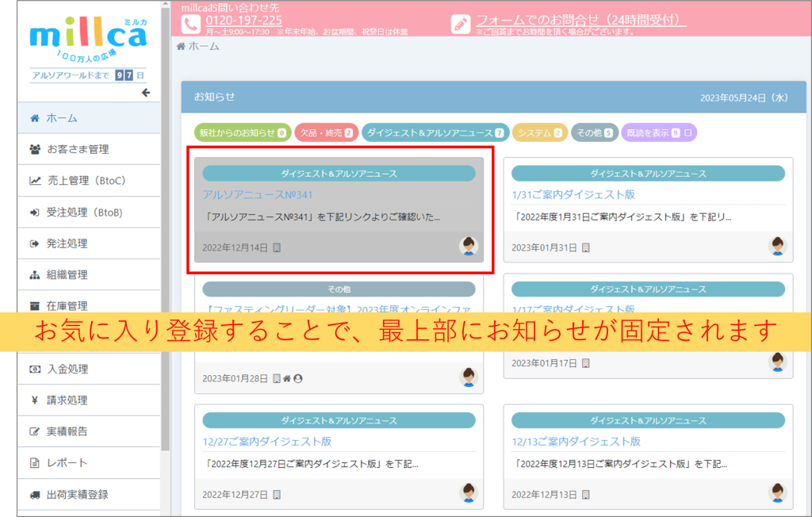Open フォームでのお問合せ link
The image size is (812, 517).
pos(580,21)
